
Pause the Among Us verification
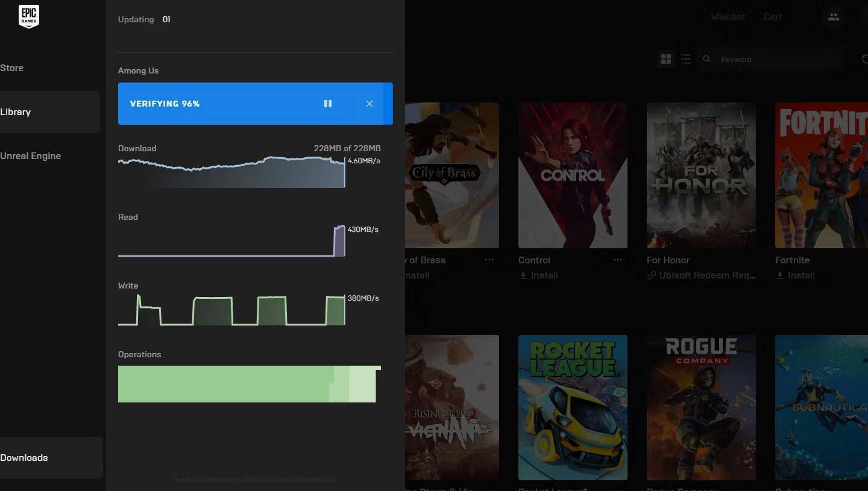(328, 104)
